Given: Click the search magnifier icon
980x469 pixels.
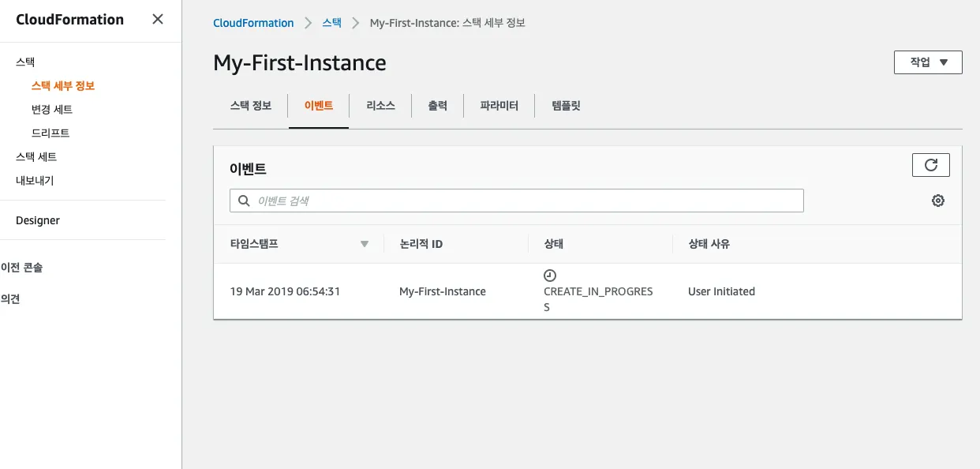Looking at the screenshot, I should 245,201.
